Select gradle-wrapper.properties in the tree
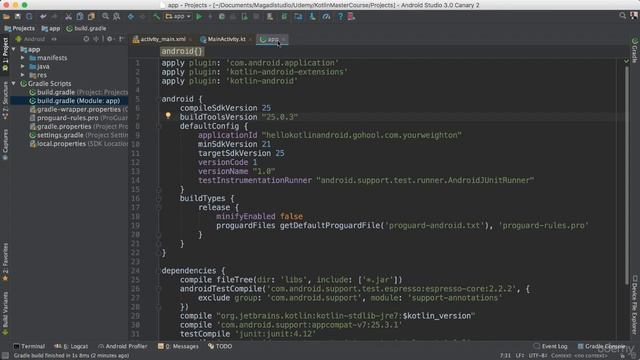This screenshot has height=360, width=640. point(78,109)
